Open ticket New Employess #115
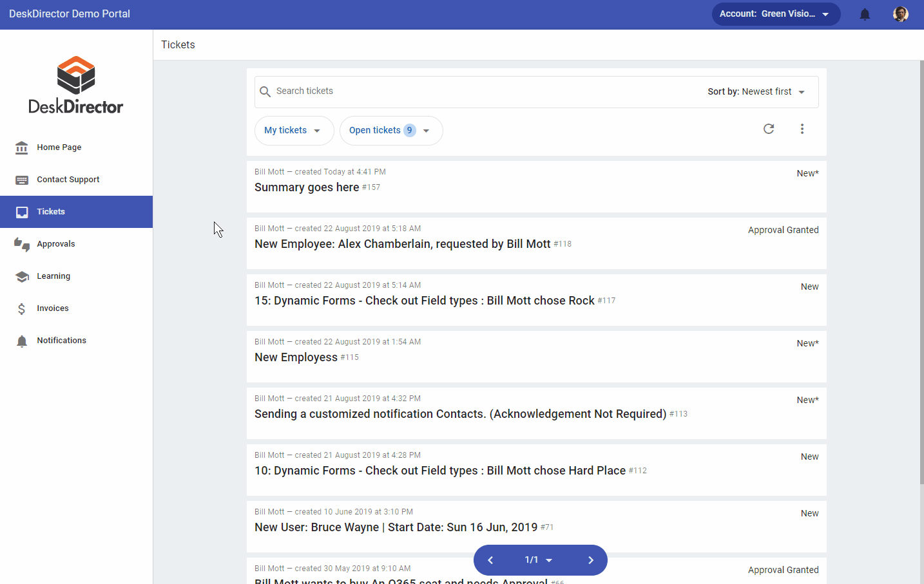This screenshot has height=584, width=924. pyautogui.click(x=537, y=357)
